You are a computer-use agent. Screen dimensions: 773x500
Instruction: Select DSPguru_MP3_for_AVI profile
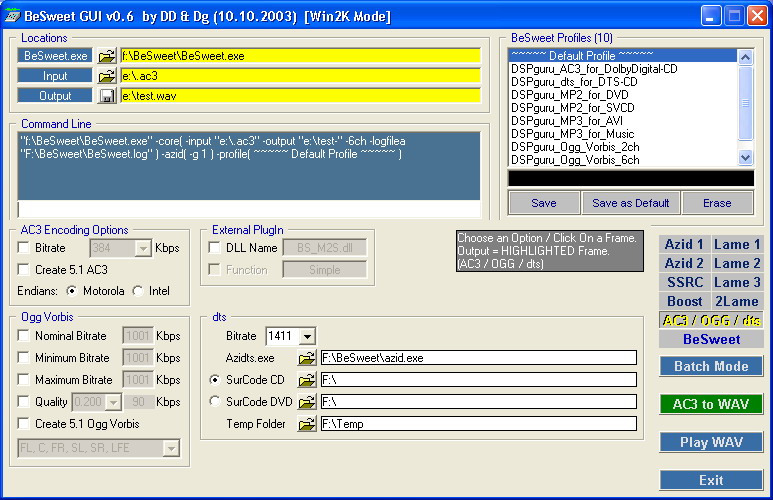(x=622, y=121)
